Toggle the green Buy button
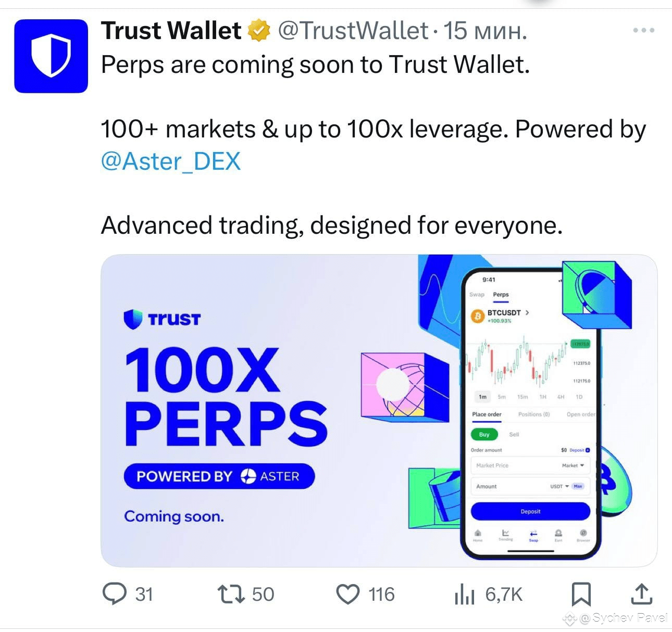 tap(484, 434)
